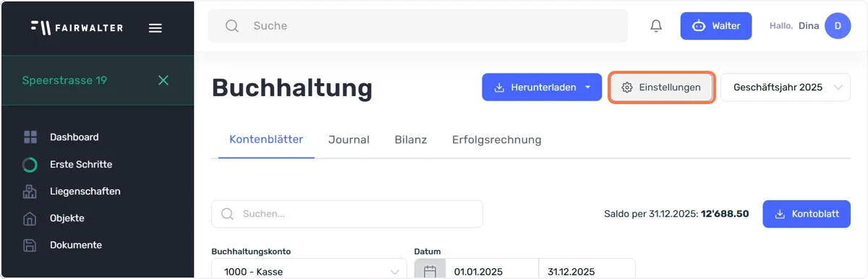Image resolution: width=868 pixels, height=279 pixels.
Task: Open Erste Schritte in sidebar
Action: (x=81, y=165)
